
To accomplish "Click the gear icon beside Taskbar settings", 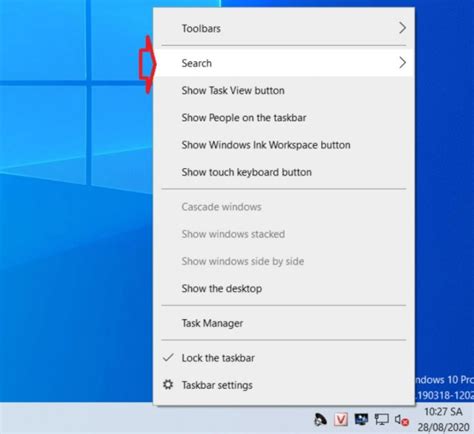I will [x=168, y=385].
